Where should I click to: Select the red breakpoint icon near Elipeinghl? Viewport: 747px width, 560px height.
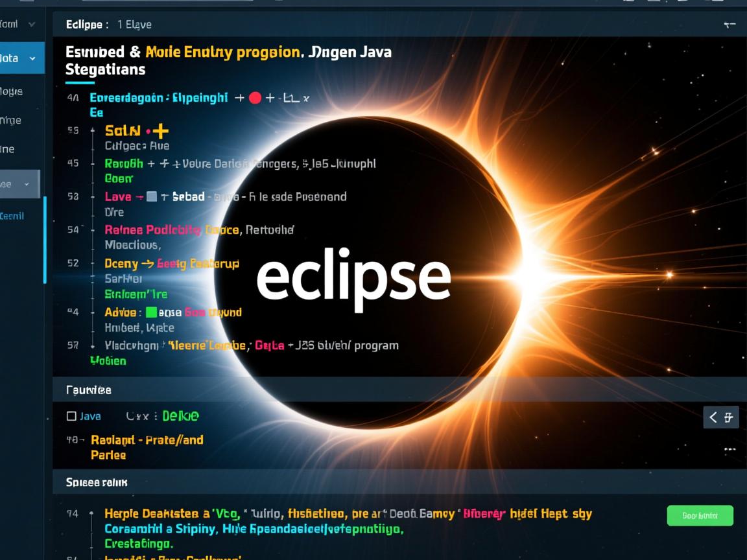(255, 98)
